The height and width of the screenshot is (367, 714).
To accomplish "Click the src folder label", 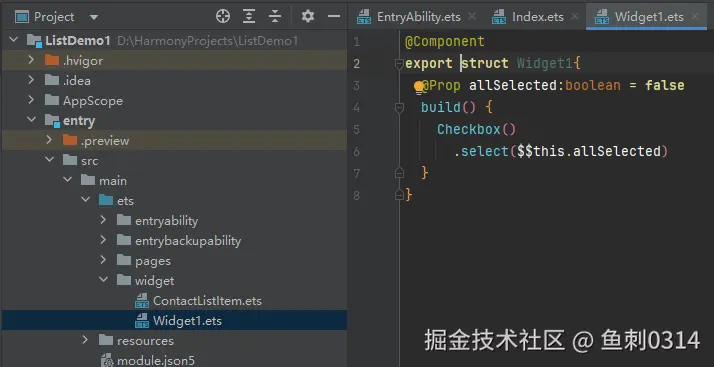I will [89, 161].
